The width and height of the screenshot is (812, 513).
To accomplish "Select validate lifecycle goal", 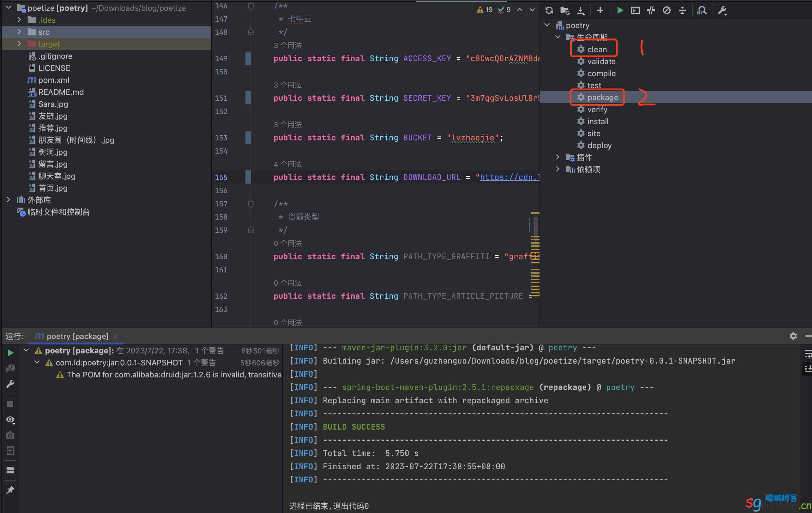I will 601,61.
